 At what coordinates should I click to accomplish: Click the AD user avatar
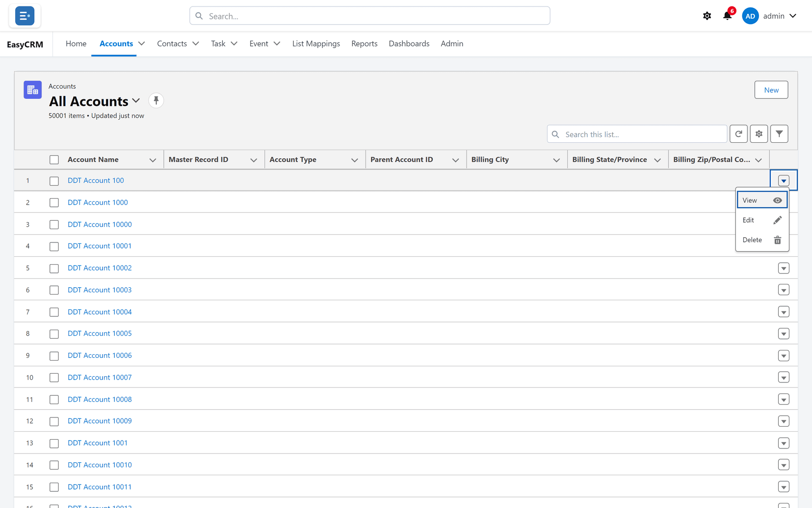(x=750, y=16)
